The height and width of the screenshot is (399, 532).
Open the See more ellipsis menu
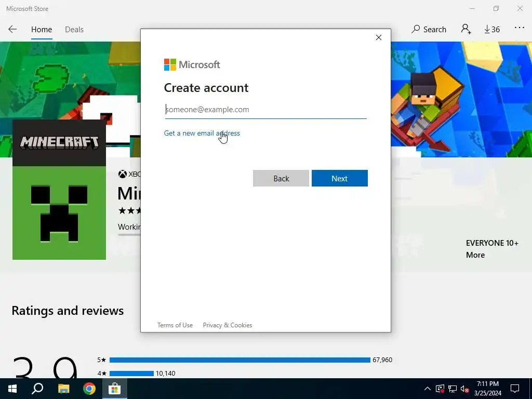[520, 28]
